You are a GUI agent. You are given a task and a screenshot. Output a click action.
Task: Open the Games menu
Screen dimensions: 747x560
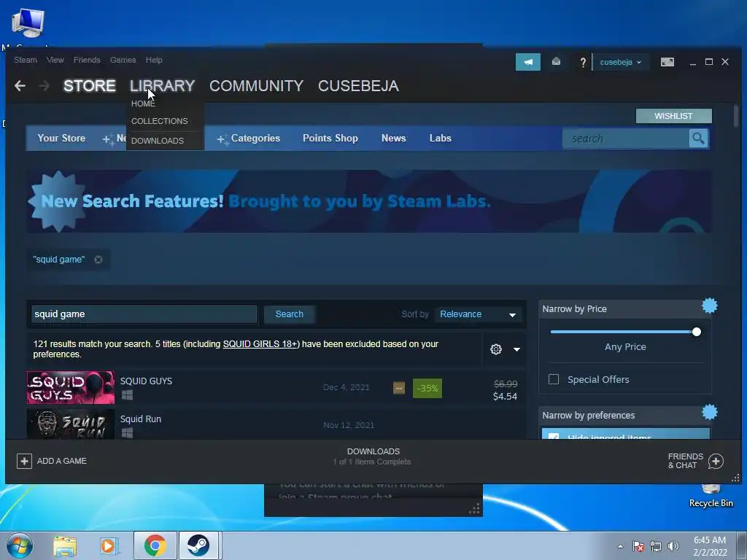tap(123, 60)
